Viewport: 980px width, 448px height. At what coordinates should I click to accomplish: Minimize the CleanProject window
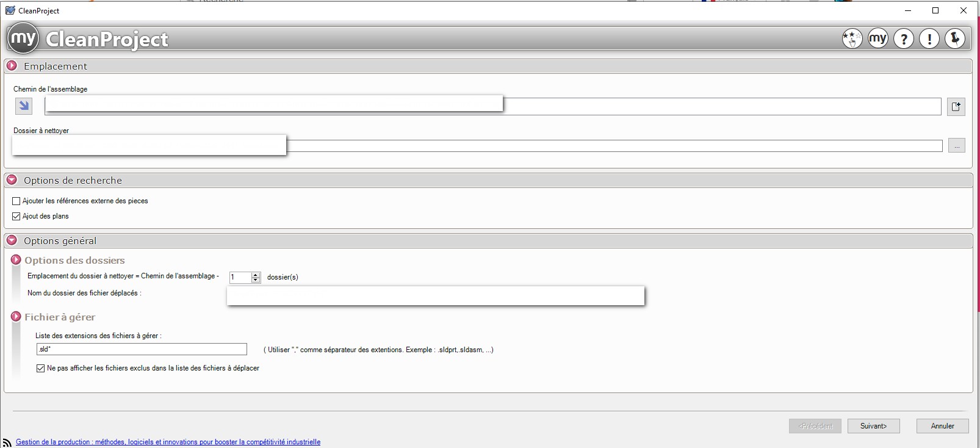(x=908, y=10)
